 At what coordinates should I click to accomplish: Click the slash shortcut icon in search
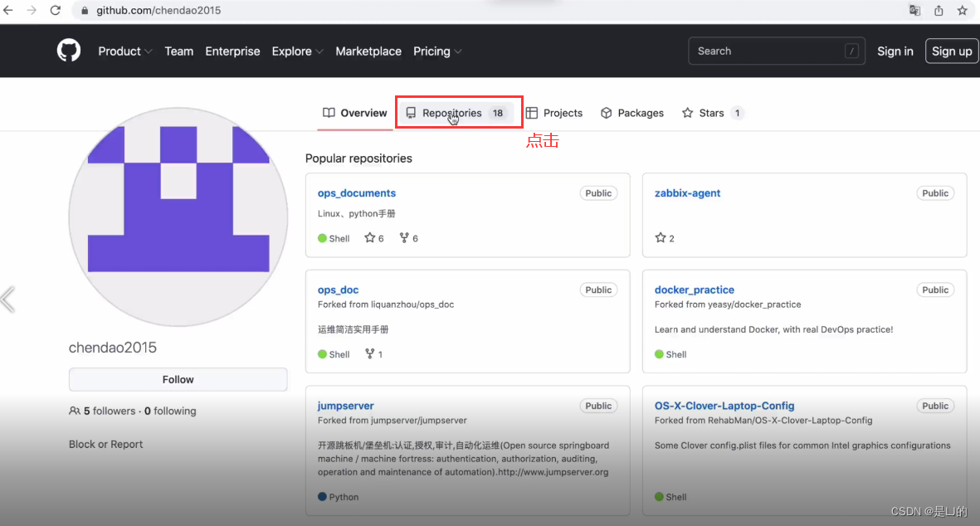[851, 51]
